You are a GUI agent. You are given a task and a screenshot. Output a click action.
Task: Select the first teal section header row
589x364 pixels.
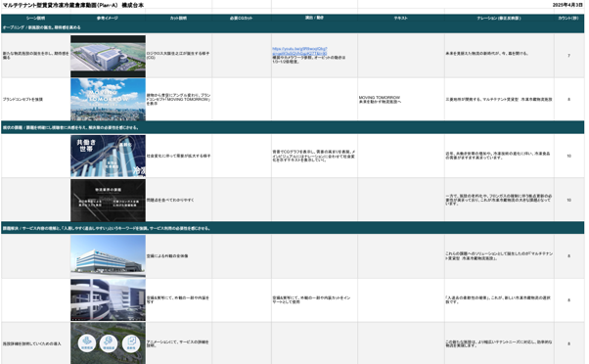293,27
